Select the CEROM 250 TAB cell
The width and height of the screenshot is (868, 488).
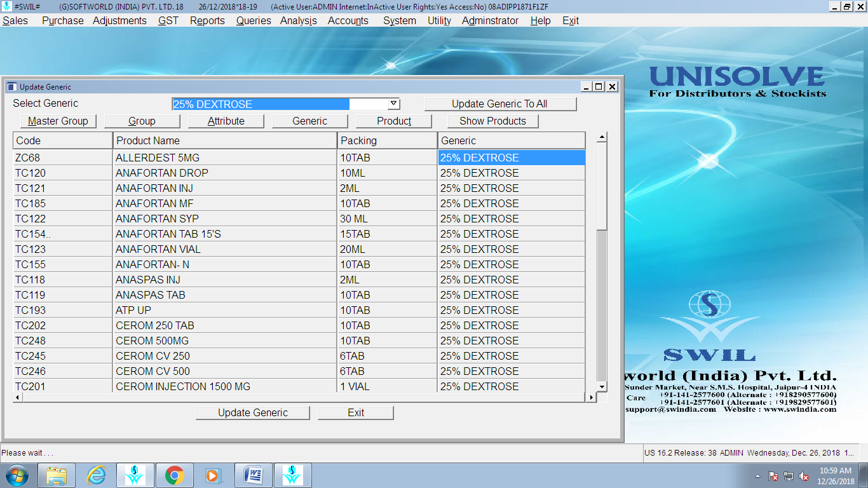pyautogui.click(x=225, y=325)
